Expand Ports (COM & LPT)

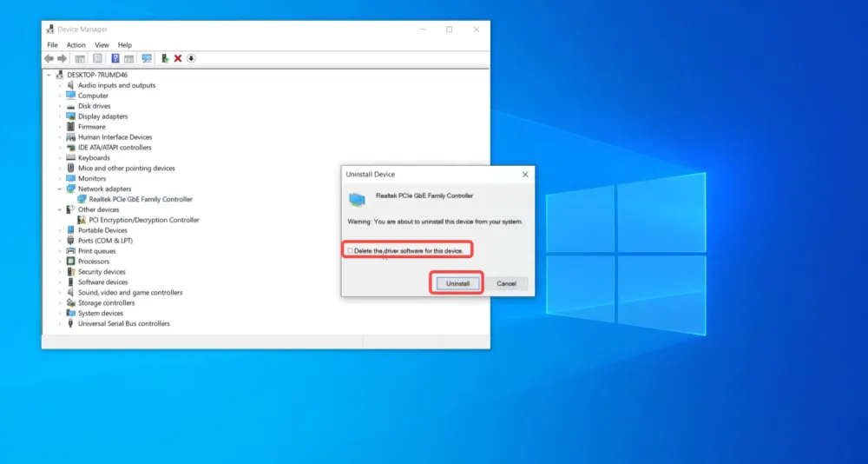[60, 241]
